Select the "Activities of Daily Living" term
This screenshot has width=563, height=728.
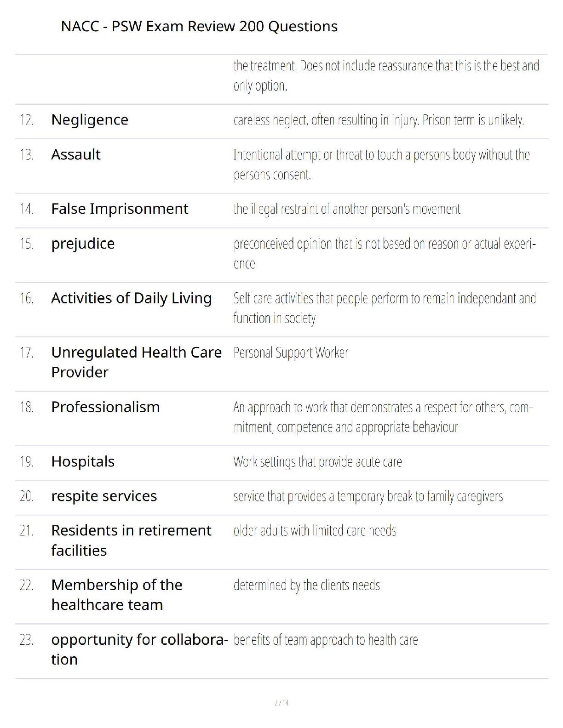[x=132, y=298]
